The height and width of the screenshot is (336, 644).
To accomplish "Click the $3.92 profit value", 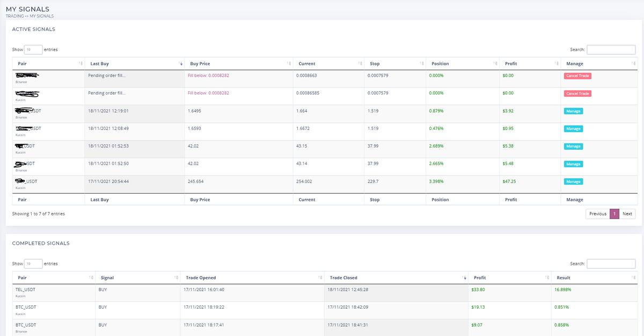I will point(508,111).
